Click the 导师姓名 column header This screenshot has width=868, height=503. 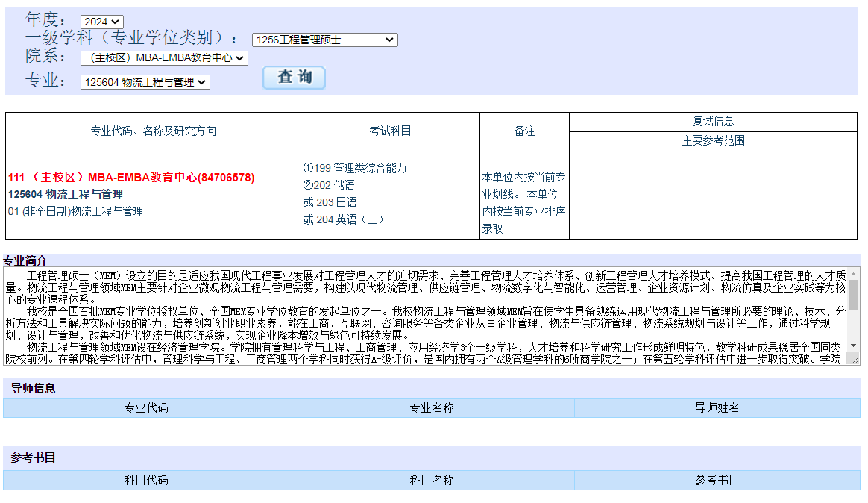click(x=717, y=408)
